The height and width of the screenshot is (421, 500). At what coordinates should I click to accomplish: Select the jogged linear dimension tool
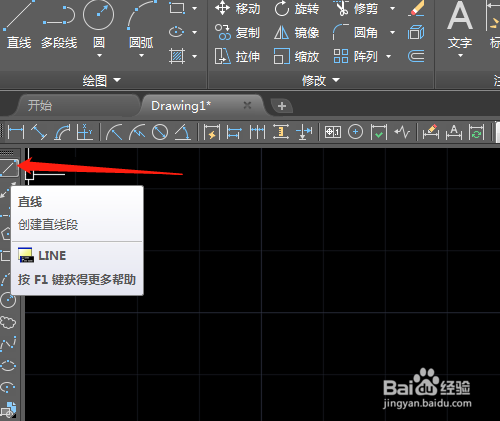[x=402, y=132]
